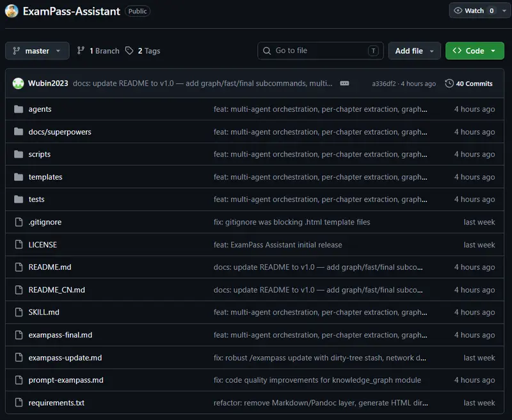Click the tests folder icon

(x=19, y=199)
